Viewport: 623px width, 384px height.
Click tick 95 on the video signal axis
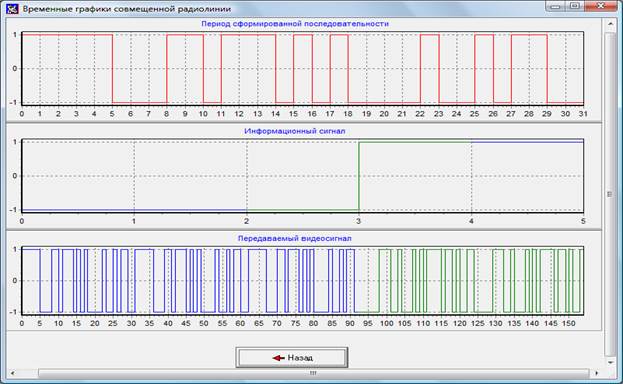368,323
